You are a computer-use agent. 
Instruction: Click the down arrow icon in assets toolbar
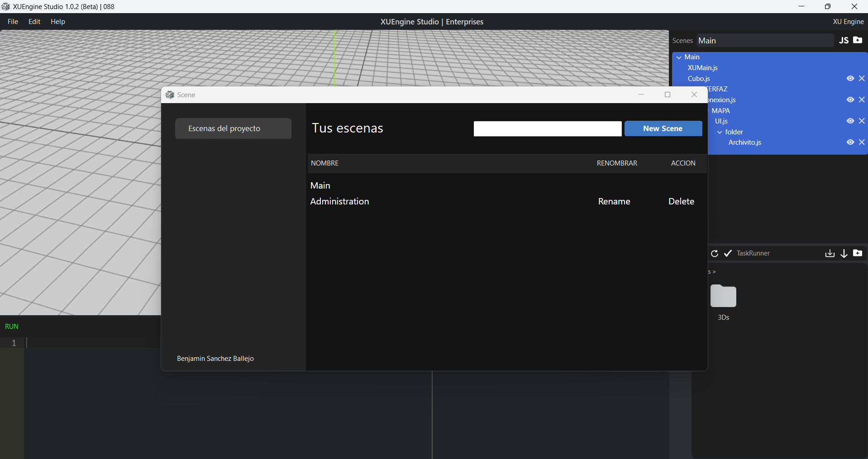click(844, 253)
